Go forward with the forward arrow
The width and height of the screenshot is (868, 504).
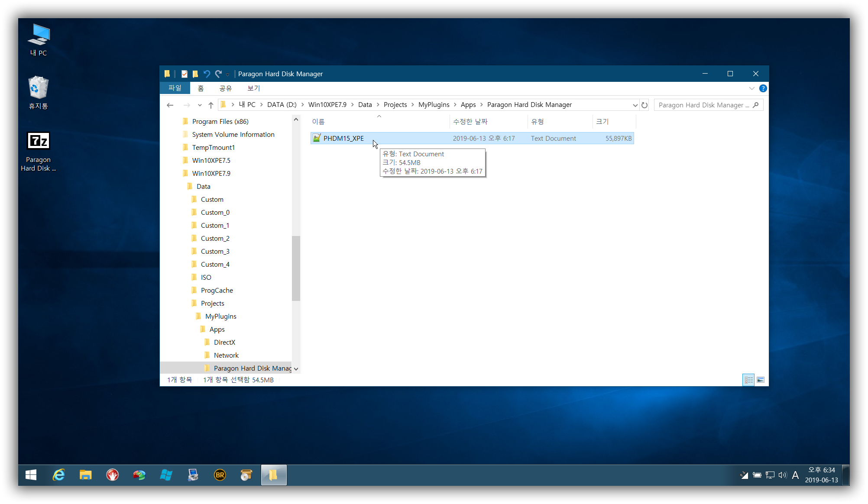(x=187, y=105)
